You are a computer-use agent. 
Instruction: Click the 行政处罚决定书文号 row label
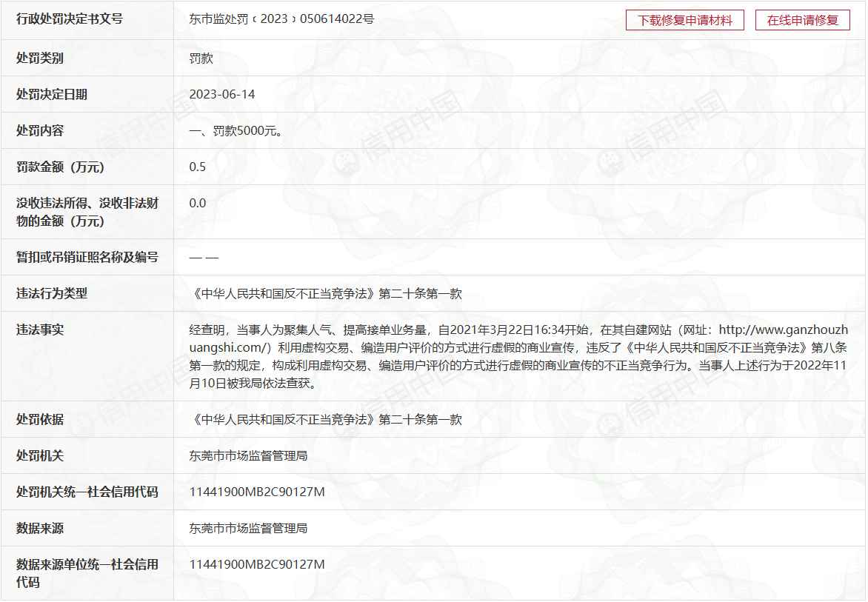click(x=70, y=19)
